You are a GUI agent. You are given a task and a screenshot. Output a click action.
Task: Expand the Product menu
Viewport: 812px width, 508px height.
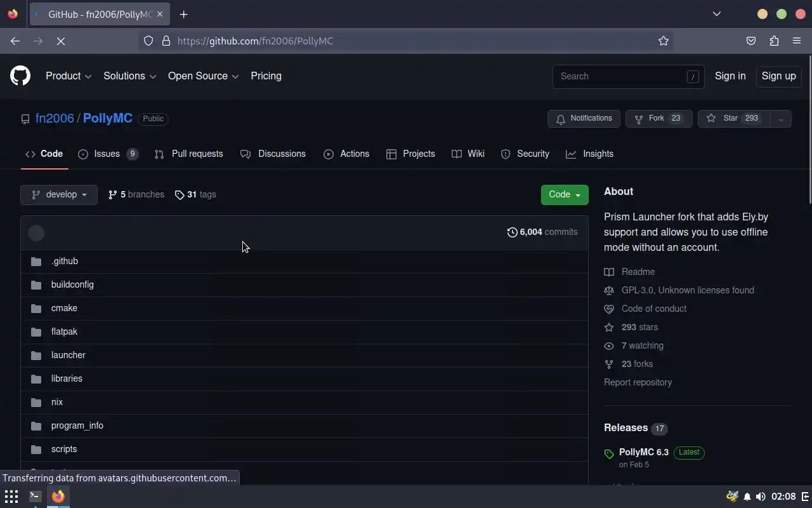pos(69,76)
